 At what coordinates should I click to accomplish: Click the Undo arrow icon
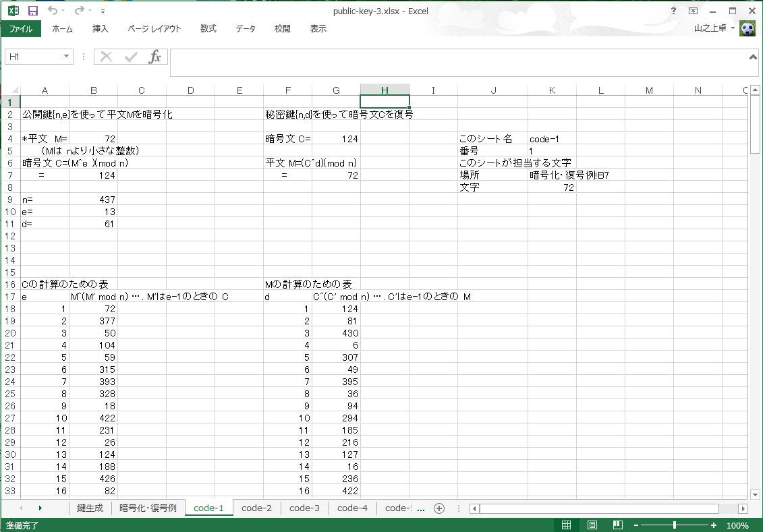(53, 11)
